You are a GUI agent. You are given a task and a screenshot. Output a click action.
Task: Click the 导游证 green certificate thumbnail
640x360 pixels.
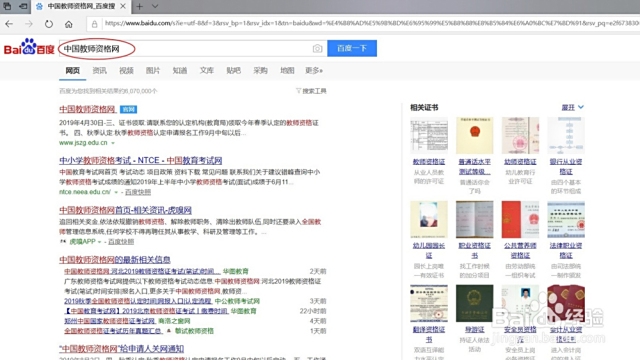(474, 303)
